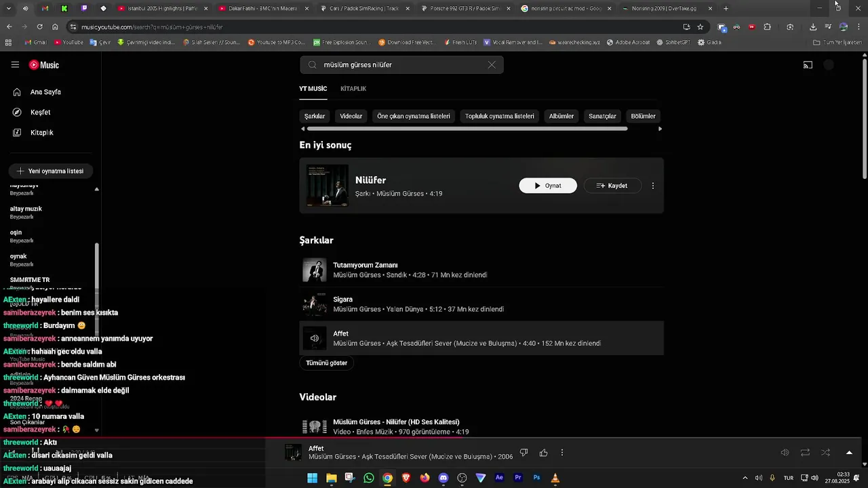Click the Affet album art in the player bar

point(294,453)
